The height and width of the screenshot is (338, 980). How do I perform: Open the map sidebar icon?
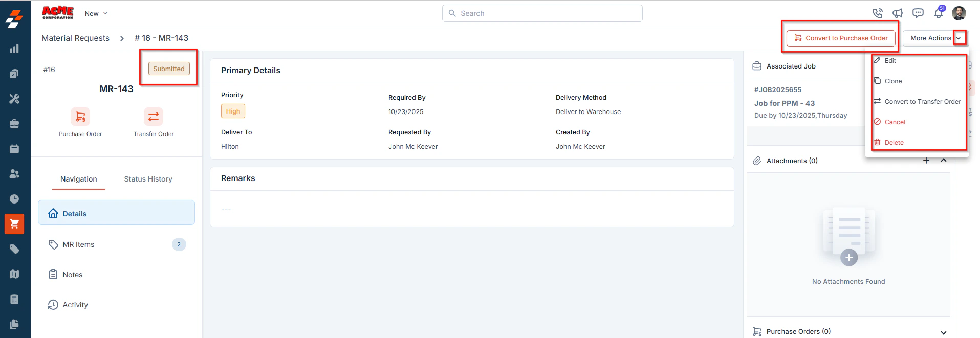[14, 274]
